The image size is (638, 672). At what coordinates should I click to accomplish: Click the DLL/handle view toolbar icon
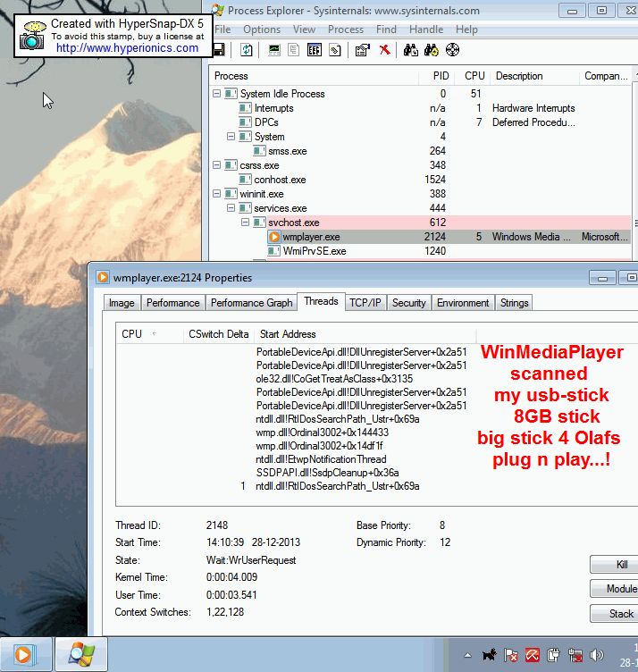(x=335, y=50)
